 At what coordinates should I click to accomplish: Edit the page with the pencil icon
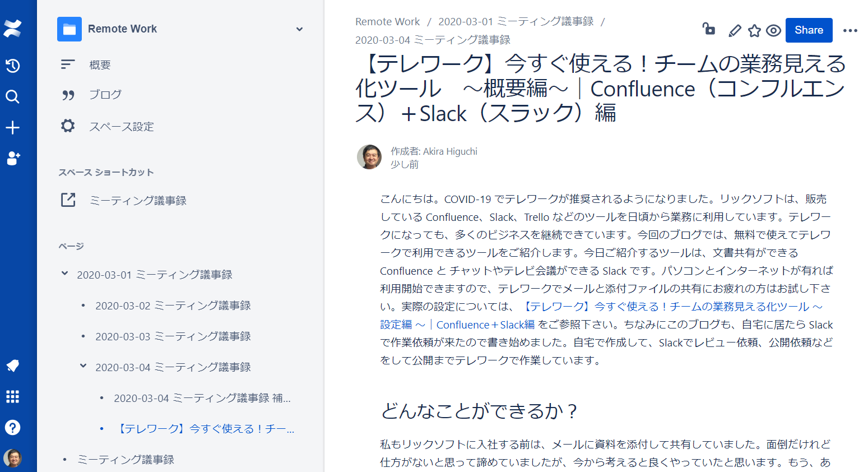click(735, 31)
